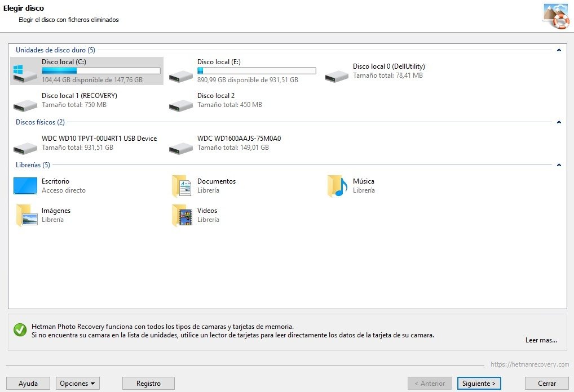Click '104,44 GB disponible de 147,76 GB' text
574x392 pixels.
[92, 80]
